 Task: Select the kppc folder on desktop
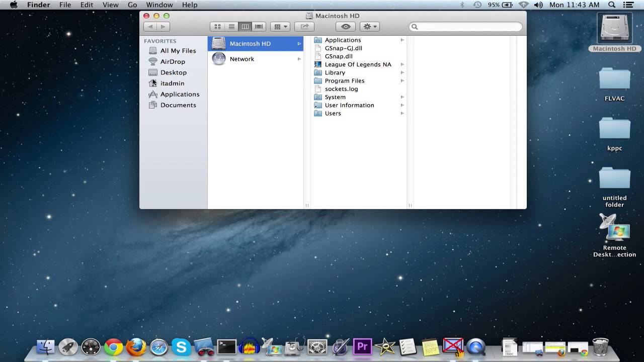pyautogui.click(x=614, y=129)
